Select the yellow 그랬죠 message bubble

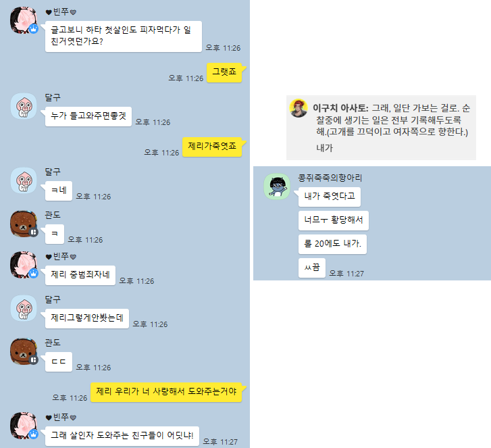pyautogui.click(x=224, y=73)
